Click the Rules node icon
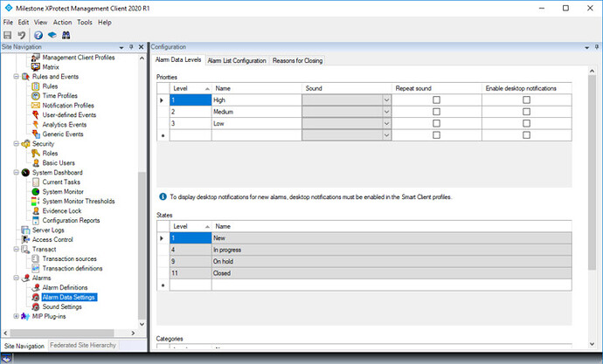The width and height of the screenshot is (603, 364). 35,86
